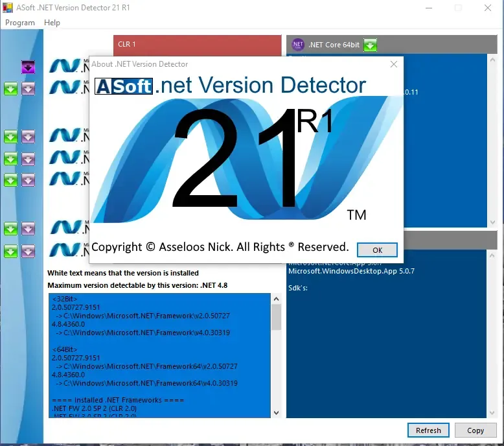Click scroll-down arrow of the framework details textbox

point(276,412)
